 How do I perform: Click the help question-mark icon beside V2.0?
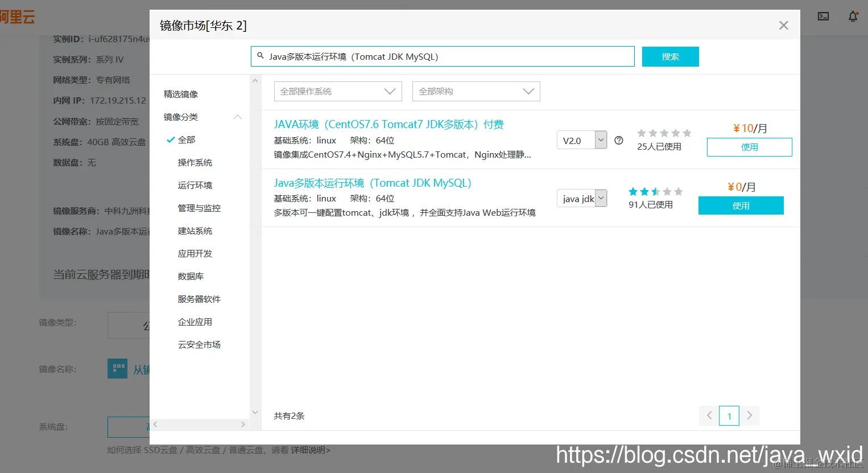[619, 140]
